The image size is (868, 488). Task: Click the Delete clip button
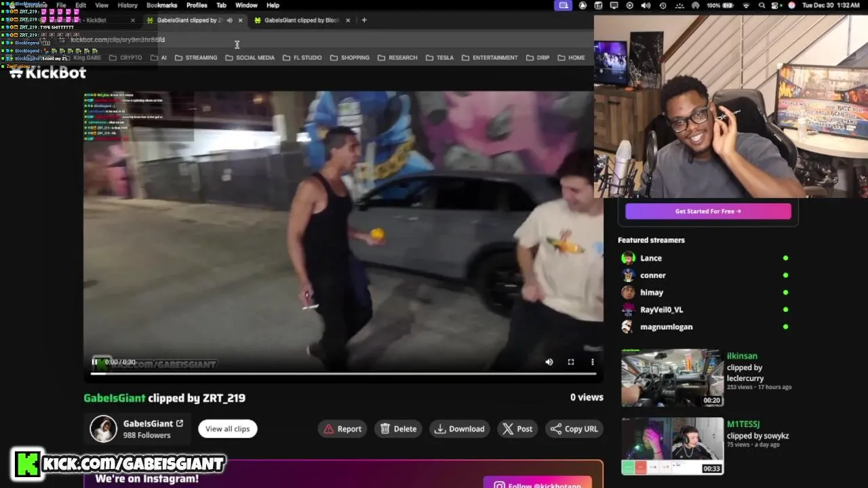click(398, 428)
